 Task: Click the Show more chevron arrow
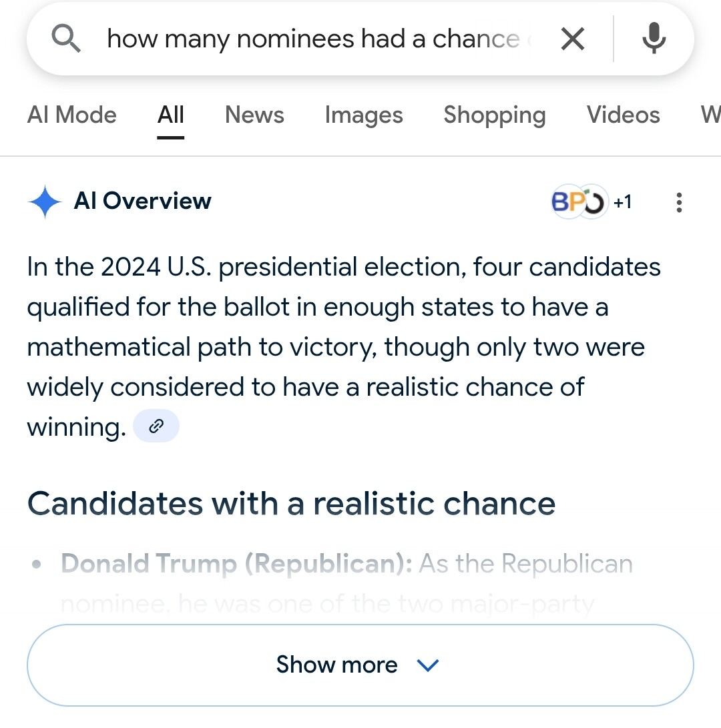click(428, 665)
